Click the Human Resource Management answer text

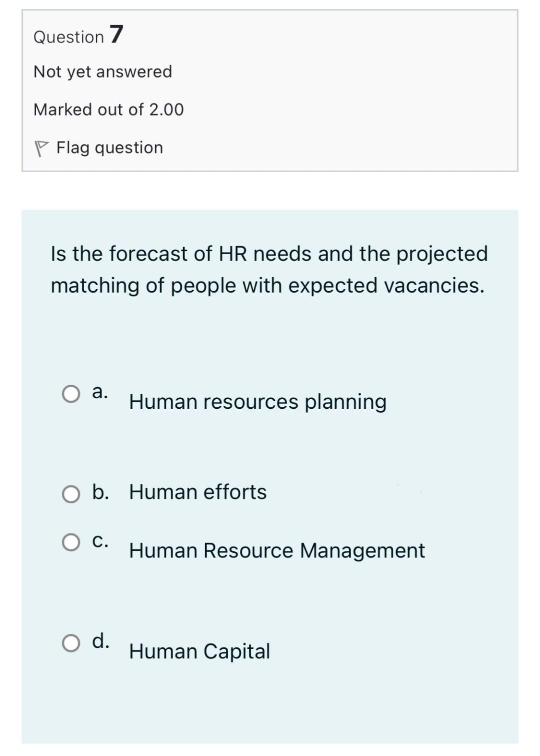tap(276, 551)
